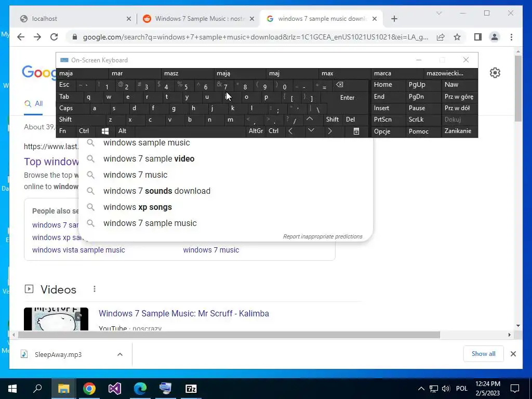The width and height of the screenshot is (532, 399).
Task: Toggle the left Ctrl key
Action: click(86, 131)
